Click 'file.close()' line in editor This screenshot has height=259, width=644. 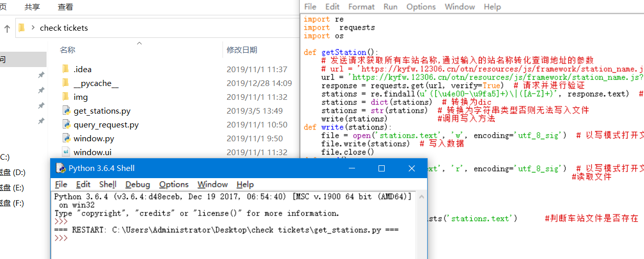click(x=348, y=152)
